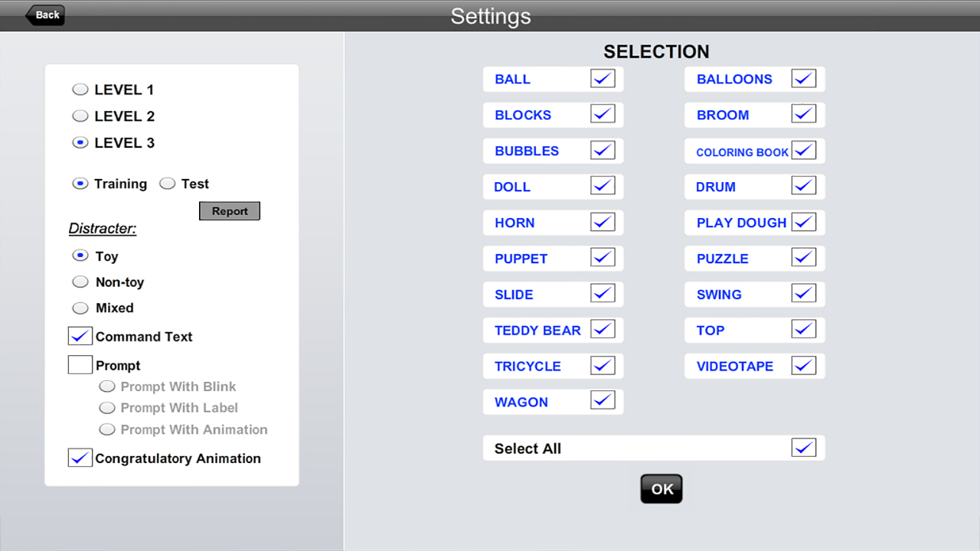
Task: Uncheck the WAGON item
Action: click(603, 400)
